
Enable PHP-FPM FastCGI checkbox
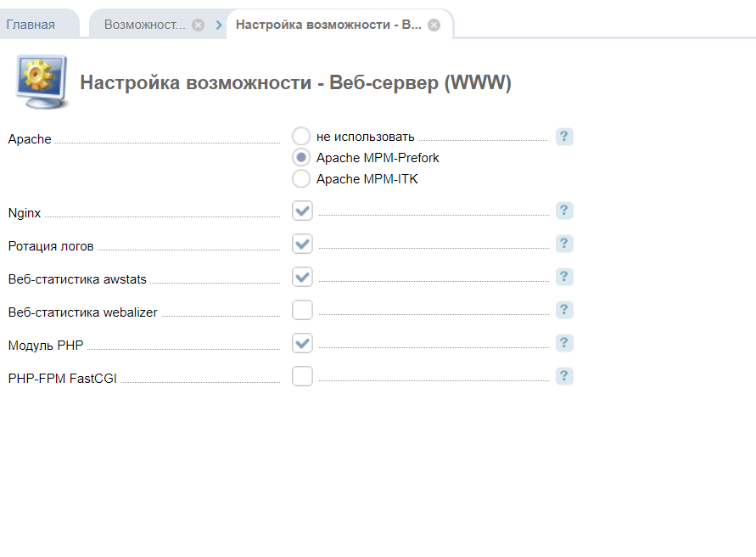click(302, 376)
